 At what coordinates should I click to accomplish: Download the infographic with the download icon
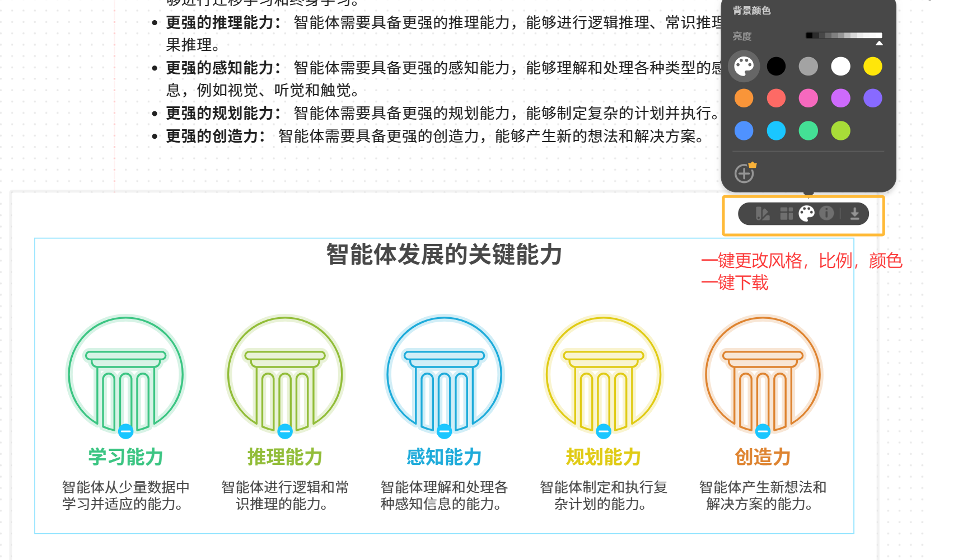(x=854, y=214)
